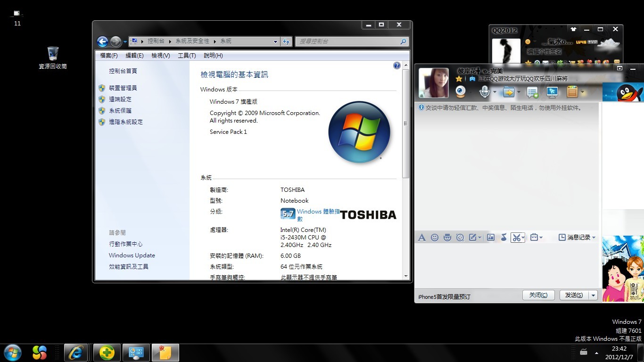
Task: Send a window shake nudge icon
Action: (460, 238)
